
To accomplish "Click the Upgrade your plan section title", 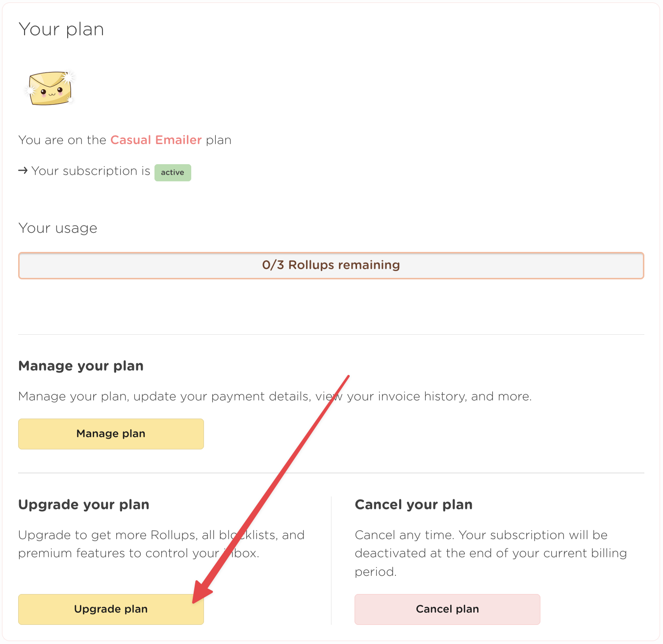I will (83, 504).
